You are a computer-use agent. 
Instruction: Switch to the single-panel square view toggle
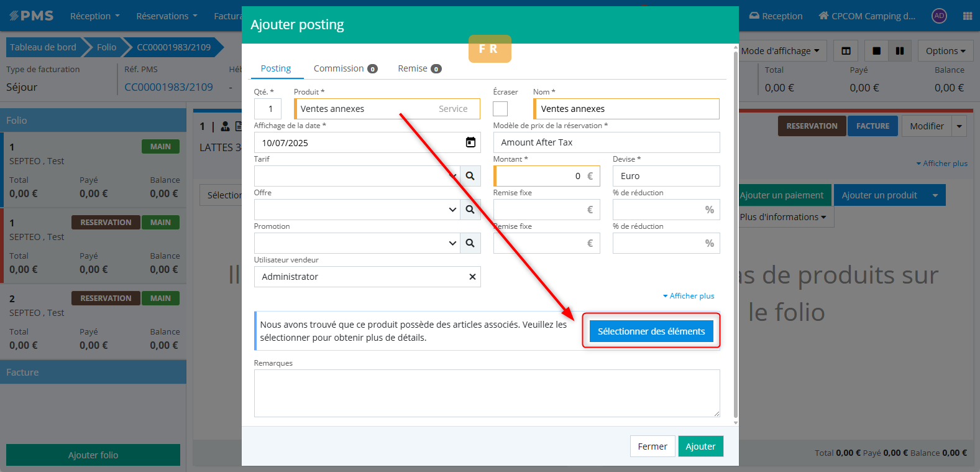point(876,51)
